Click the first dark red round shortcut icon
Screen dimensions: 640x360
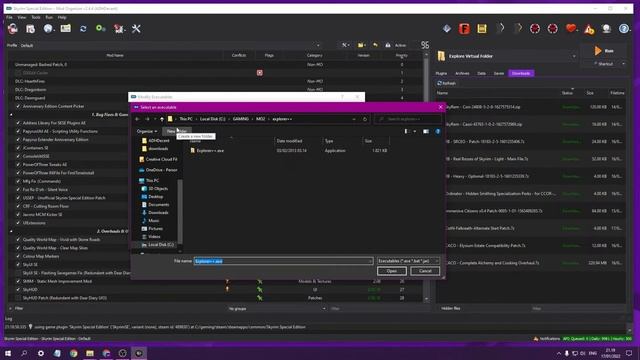(535, 29)
